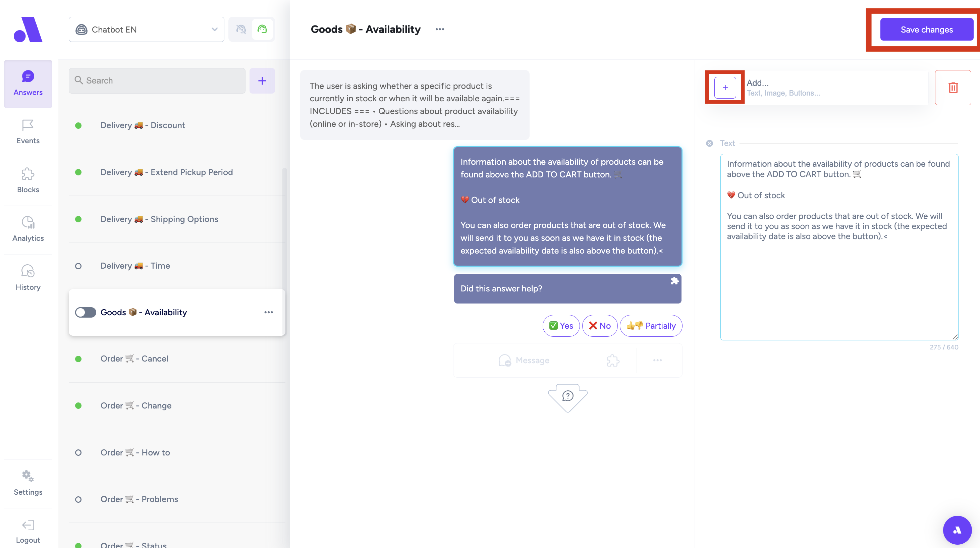Click into the Search answers field
The width and height of the screenshot is (980, 548).
pos(157,80)
